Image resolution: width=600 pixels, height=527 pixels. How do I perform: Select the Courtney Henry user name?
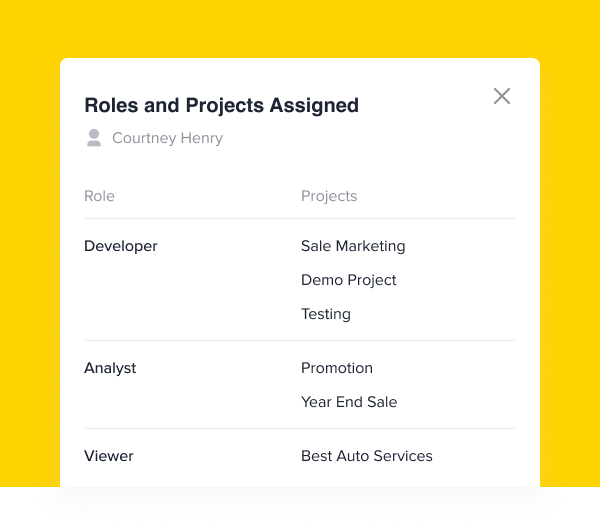pyautogui.click(x=167, y=138)
